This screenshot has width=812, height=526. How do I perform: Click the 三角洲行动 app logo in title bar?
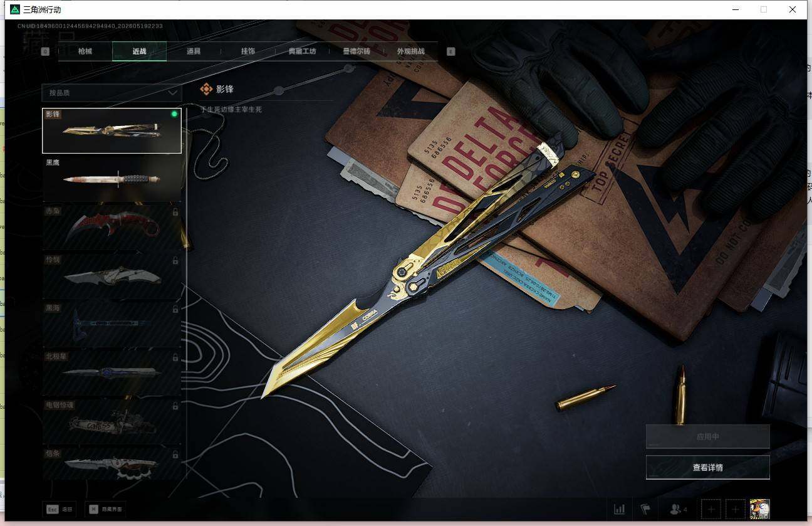pyautogui.click(x=15, y=9)
